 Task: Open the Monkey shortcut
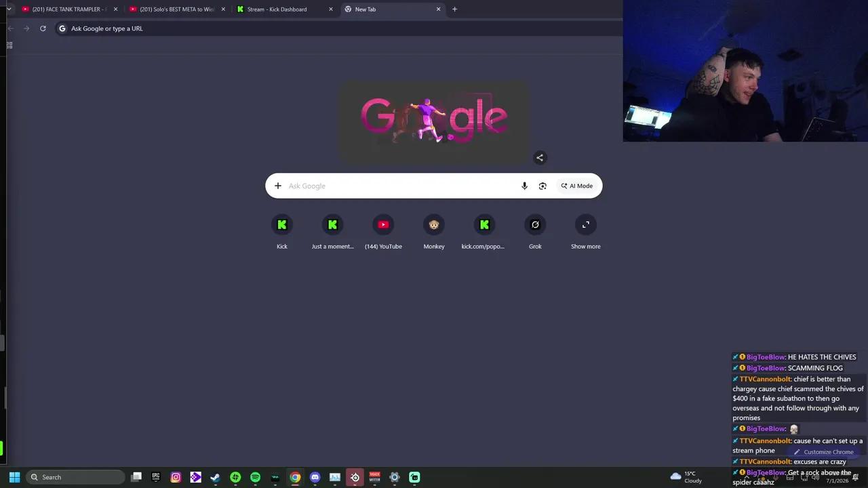click(x=434, y=232)
